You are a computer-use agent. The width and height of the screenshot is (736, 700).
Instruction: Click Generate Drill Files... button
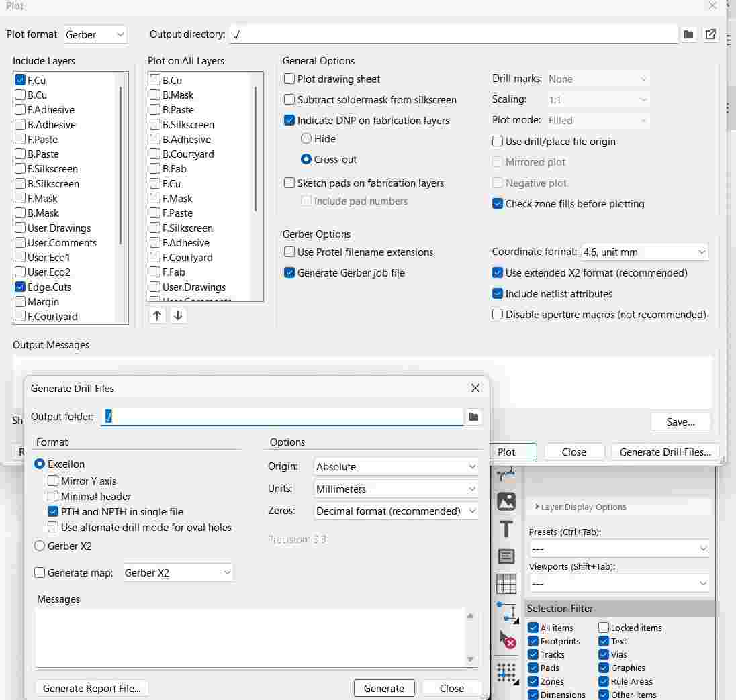point(665,452)
